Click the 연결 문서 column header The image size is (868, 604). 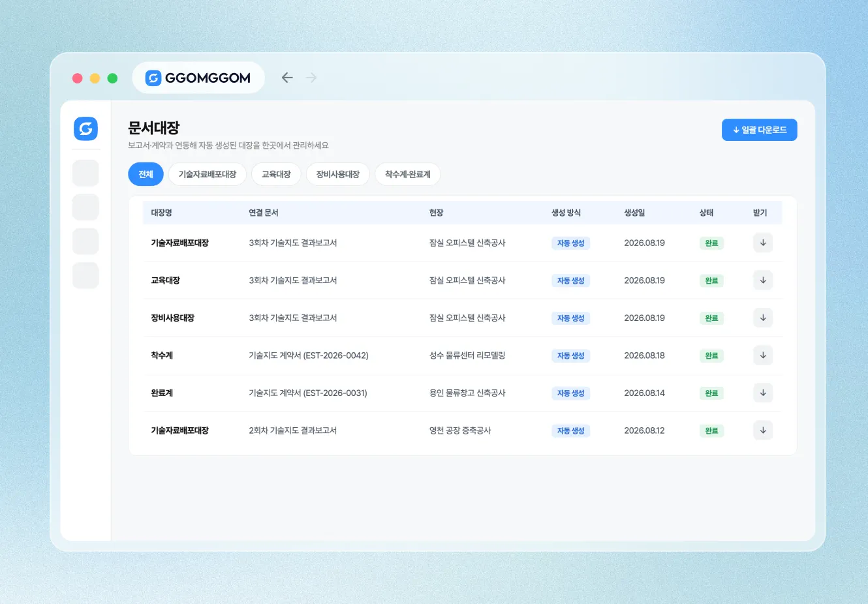coord(264,213)
